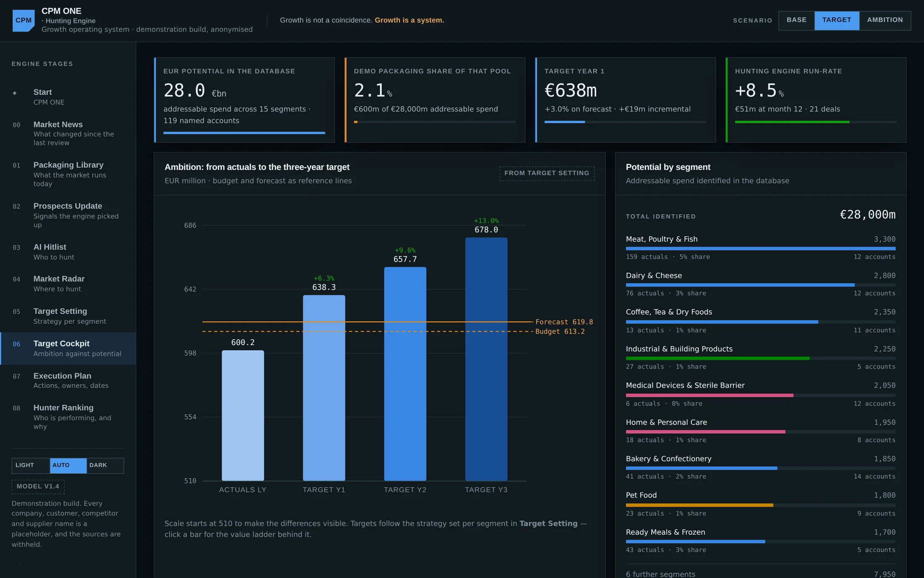Image resolution: width=924 pixels, height=578 pixels.
Task: Click Meat, Poultry & Fish progress bar
Action: click(x=761, y=248)
